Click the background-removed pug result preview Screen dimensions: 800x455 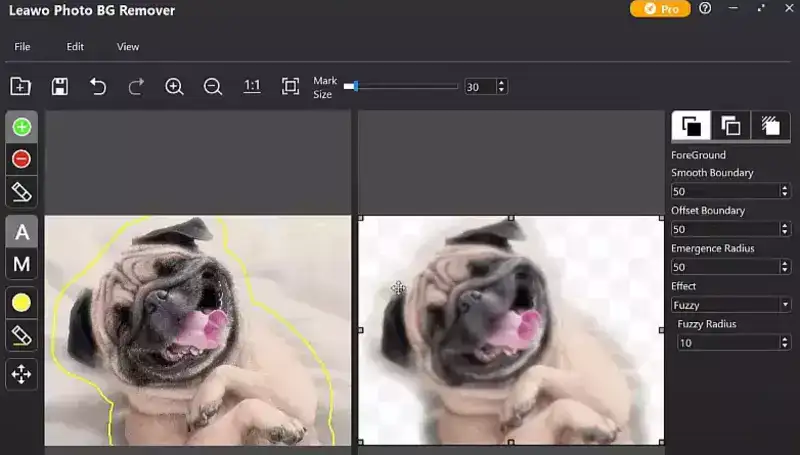[511, 331]
